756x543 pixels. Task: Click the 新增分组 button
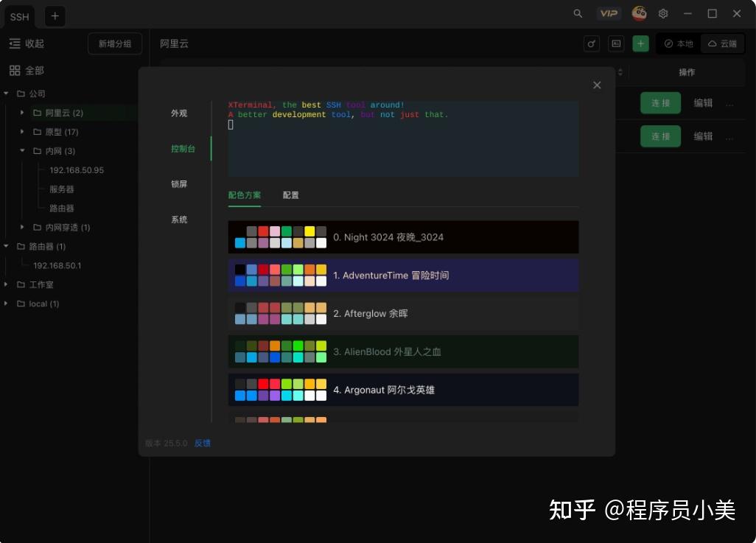pyautogui.click(x=115, y=44)
